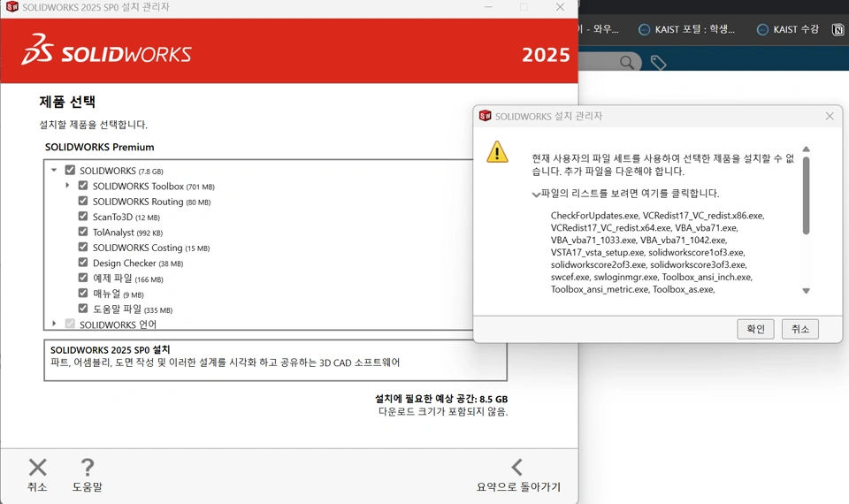The image size is (849, 504).
Task: Collapse file list via 파일의 리스트 chevron
Action: pos(536,194)
